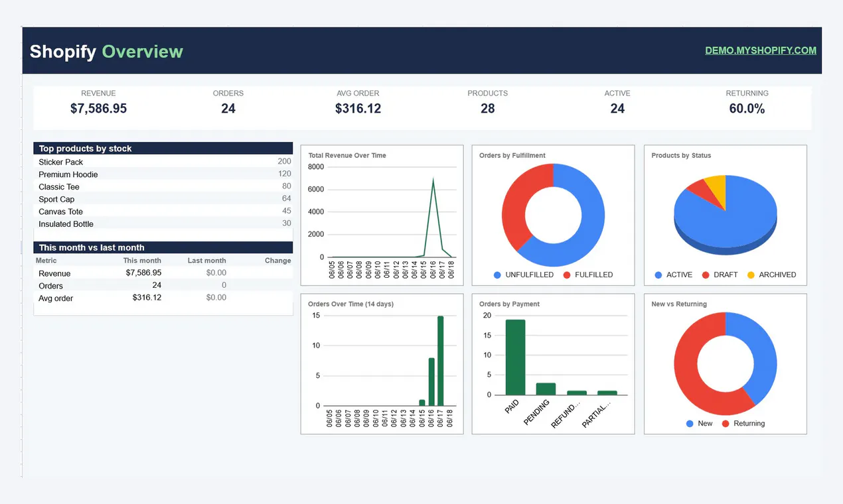This screenshot has height=504, width=843.
Task: Click the blue ACTIVE legend dot
Action: [658, 275]
